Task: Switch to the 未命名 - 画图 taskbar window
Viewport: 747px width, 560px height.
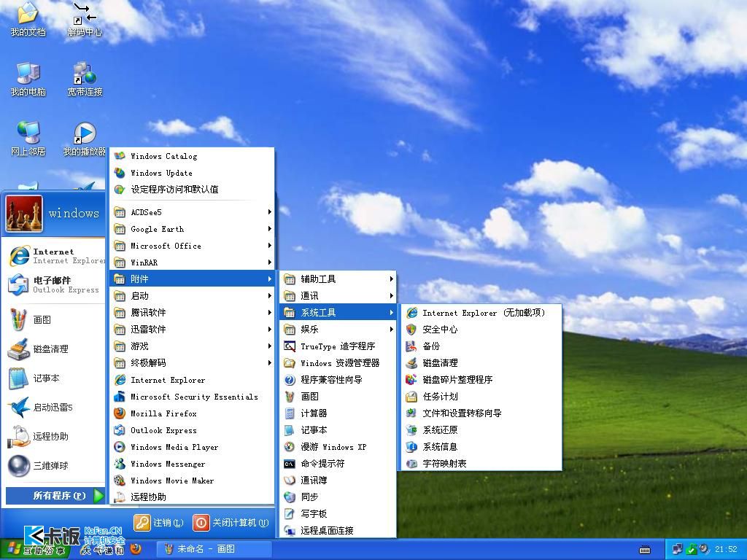Action: (x=214, y=549)
